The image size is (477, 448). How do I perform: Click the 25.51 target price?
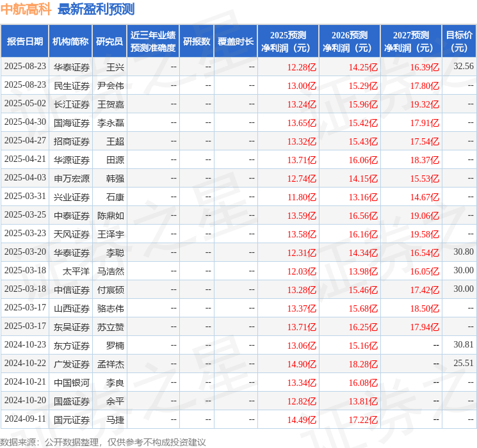(464, 363)
